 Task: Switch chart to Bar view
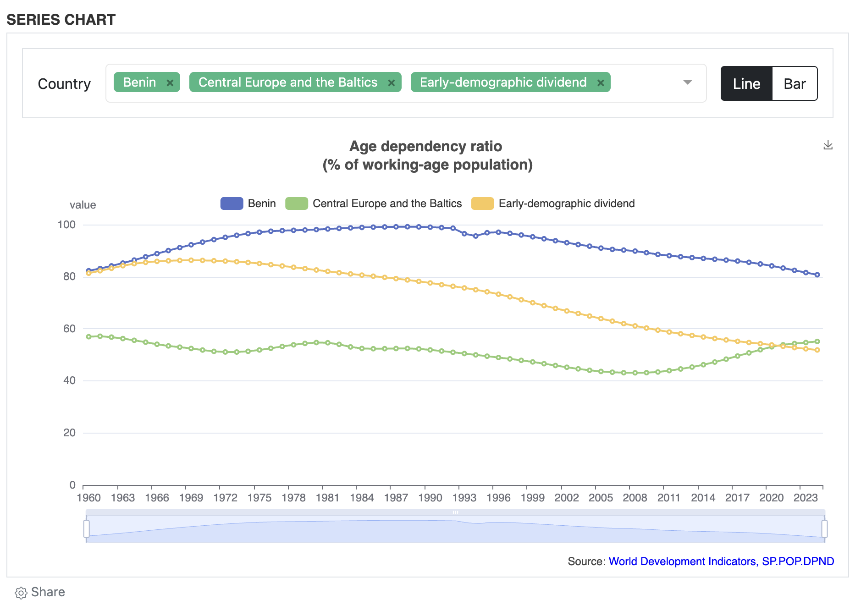[x=794, y=84]
